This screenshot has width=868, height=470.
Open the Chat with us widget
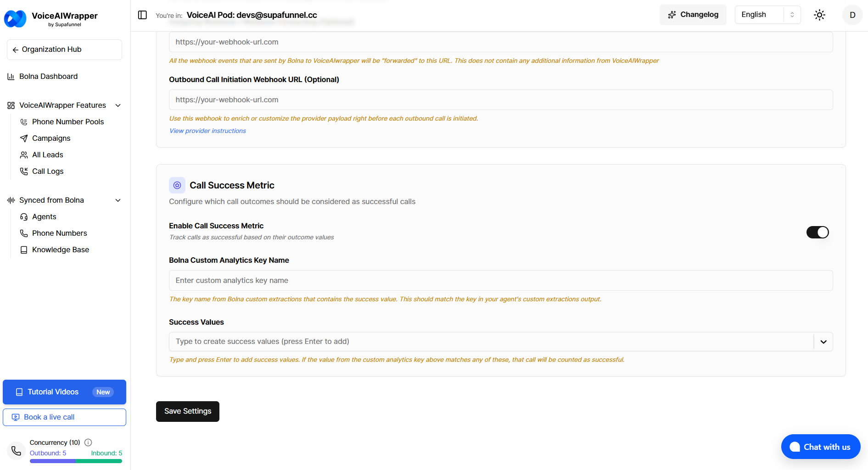(x=820, y=447)
